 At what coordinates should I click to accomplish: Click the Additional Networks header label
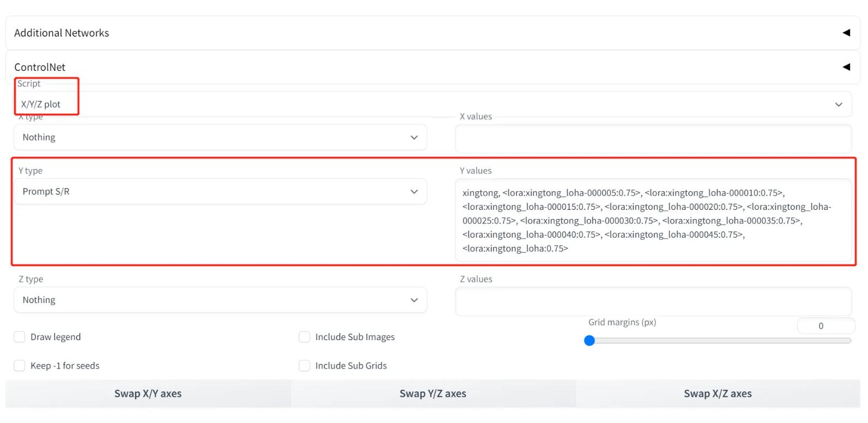[62, 33]
